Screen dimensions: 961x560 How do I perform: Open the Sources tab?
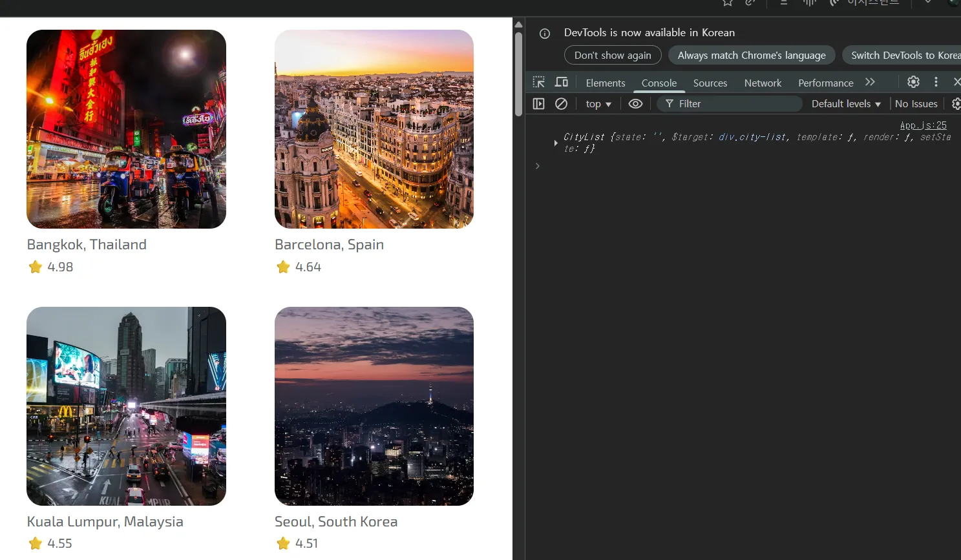tap(710, 83)
